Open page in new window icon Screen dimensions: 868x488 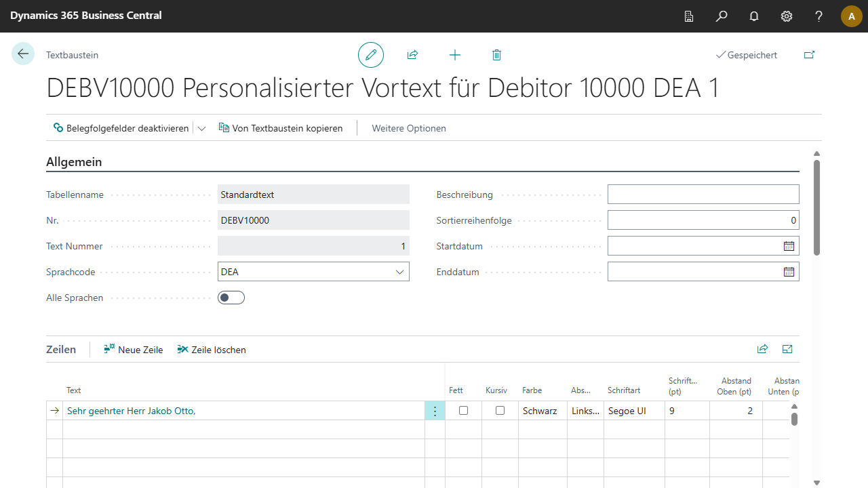[x=809, y=55]
